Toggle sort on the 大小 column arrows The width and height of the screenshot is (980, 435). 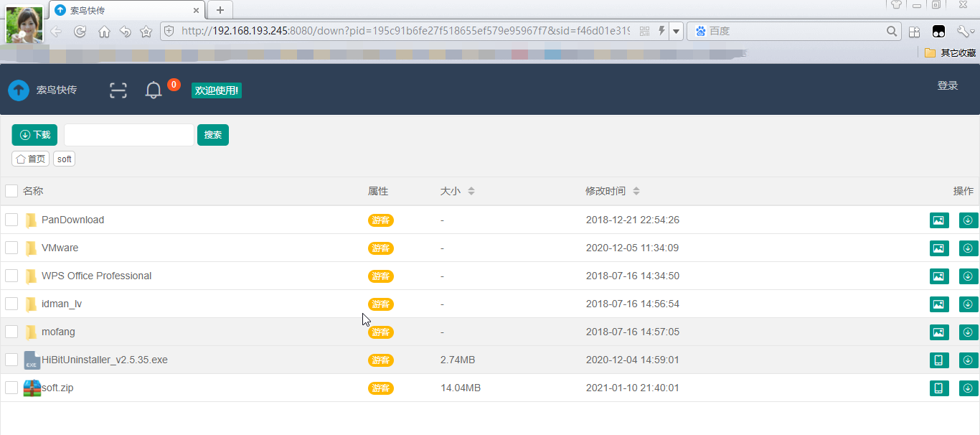click(x=471, y=191)
